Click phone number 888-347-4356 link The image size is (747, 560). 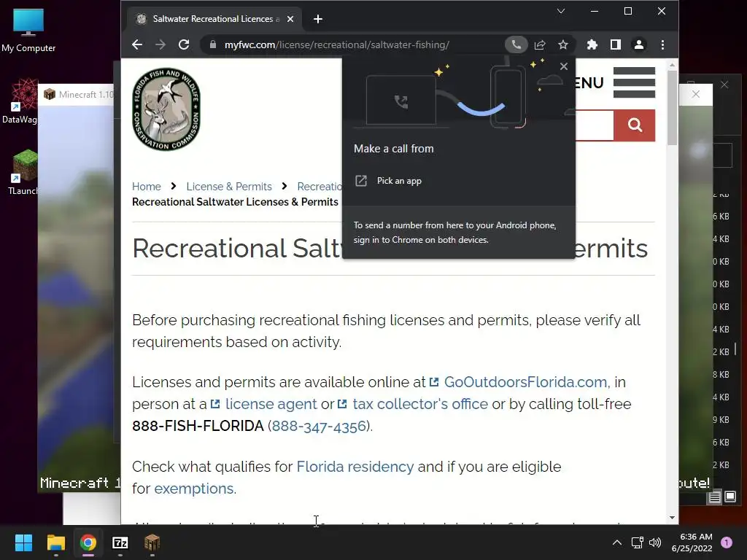(319, 426)
